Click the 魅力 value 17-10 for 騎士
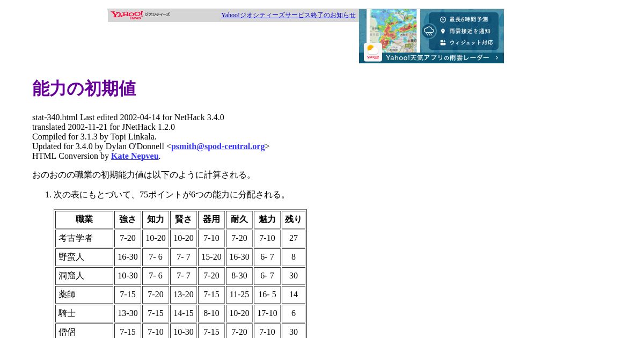 point(267,313)
